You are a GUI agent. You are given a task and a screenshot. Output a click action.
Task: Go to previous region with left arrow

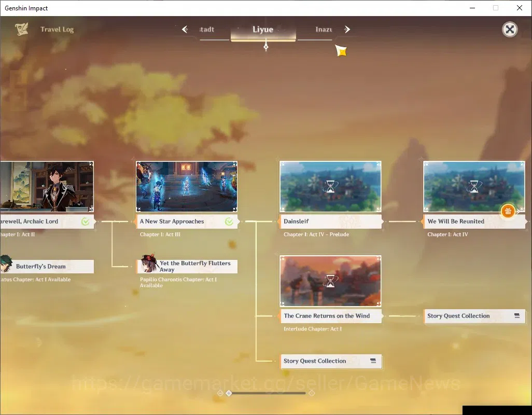[x=185, y=30]
